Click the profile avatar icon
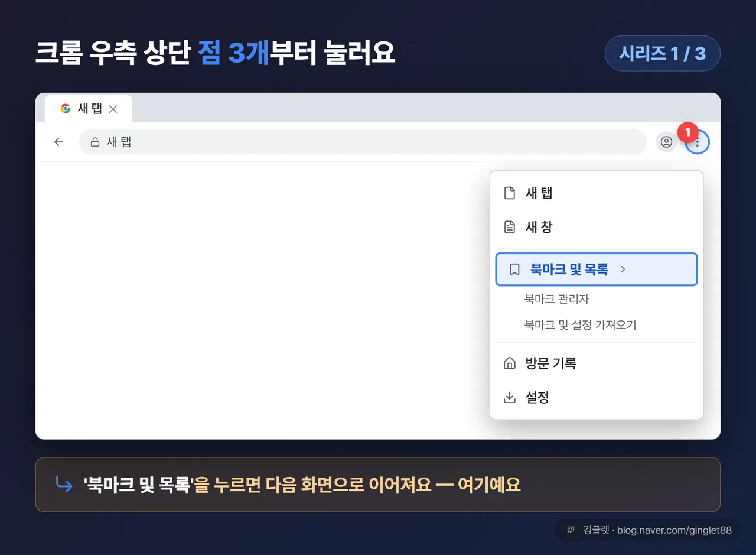The height and width of the screenshot is (555, 756). click(666, 142)
